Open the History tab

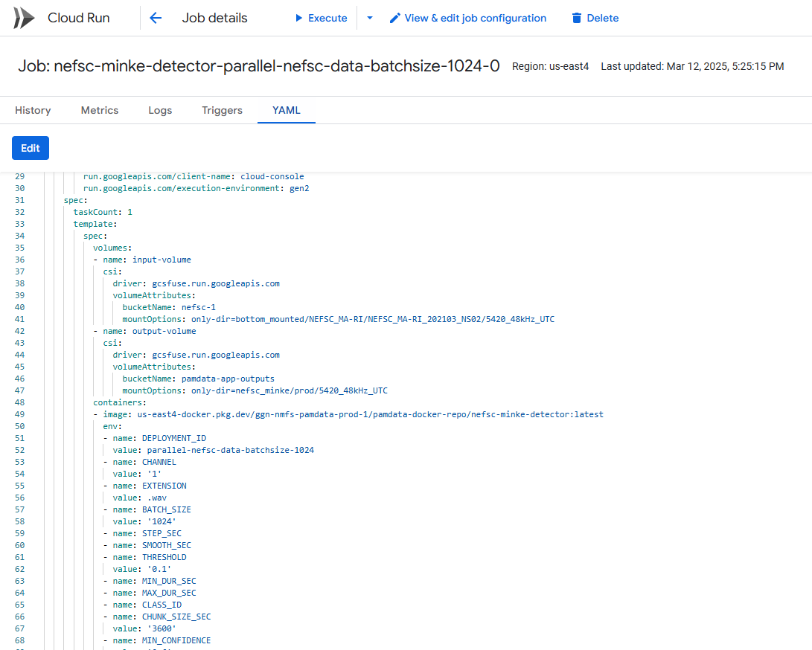(x=33, y=110)
